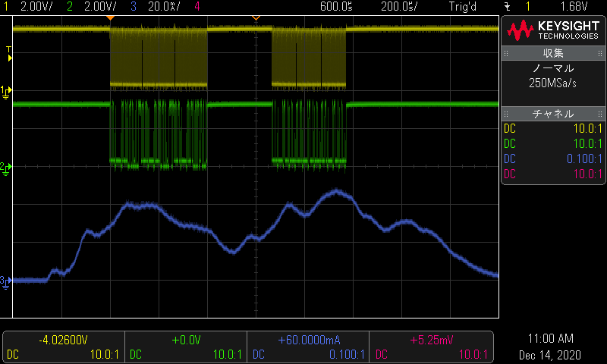Open the 収集 acquisition panel header

[x=553, y=53]
